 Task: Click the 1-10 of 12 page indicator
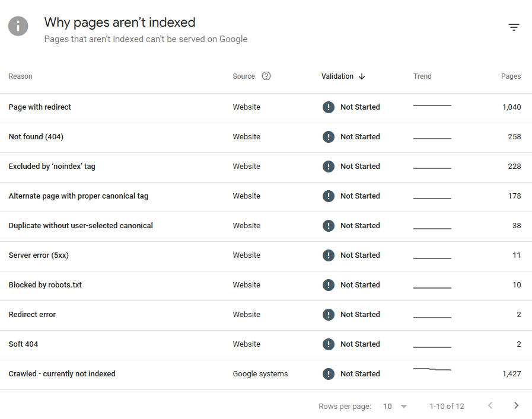(447, 406)
